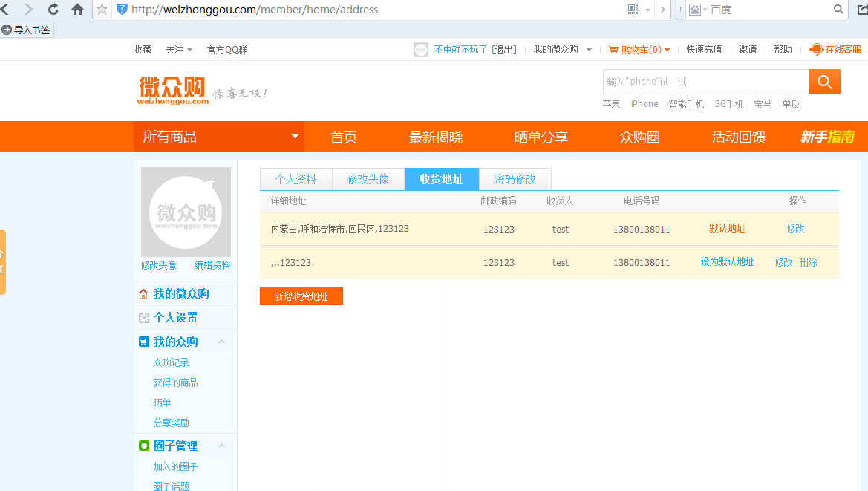Open 新手指南 in navigation bar
This screenshot has width=868, height=491.
tap(828, 137)
